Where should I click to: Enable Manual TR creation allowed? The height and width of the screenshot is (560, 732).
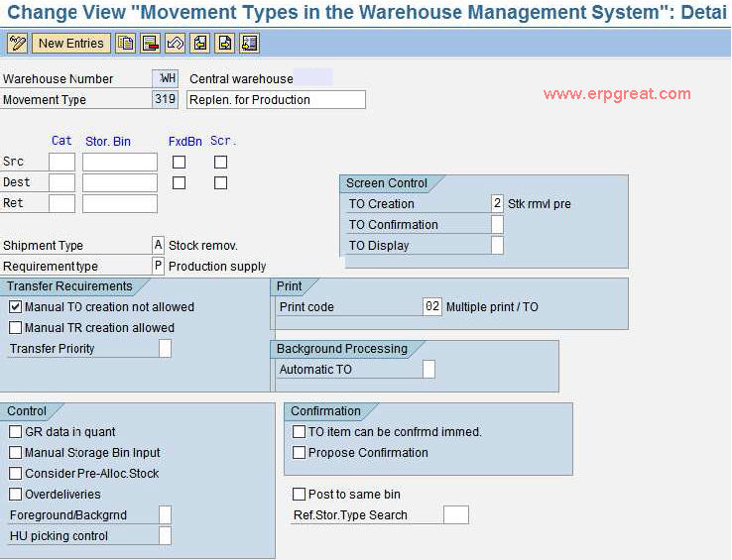click(16, 328)
